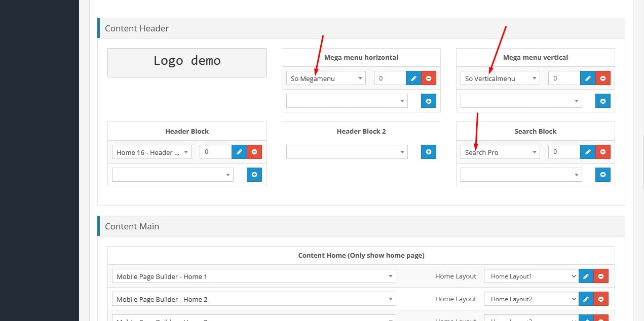Click the "Header Block" title above Home 16 dropdown

(187, 131)
